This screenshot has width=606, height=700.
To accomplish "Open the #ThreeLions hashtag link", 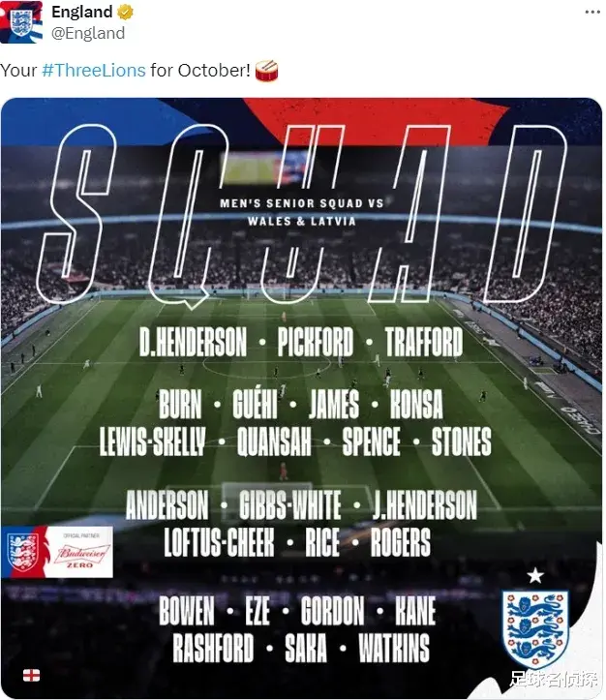I will [93, 71].
